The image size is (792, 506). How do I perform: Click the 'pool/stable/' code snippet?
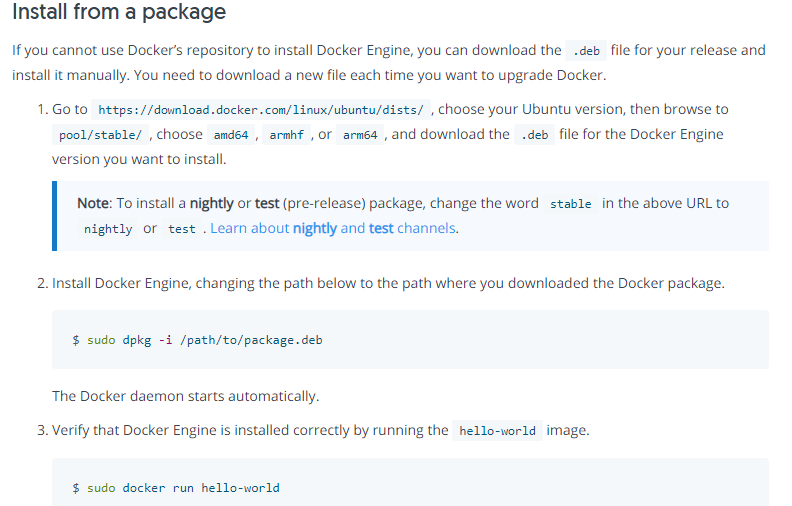pos(101,135)
